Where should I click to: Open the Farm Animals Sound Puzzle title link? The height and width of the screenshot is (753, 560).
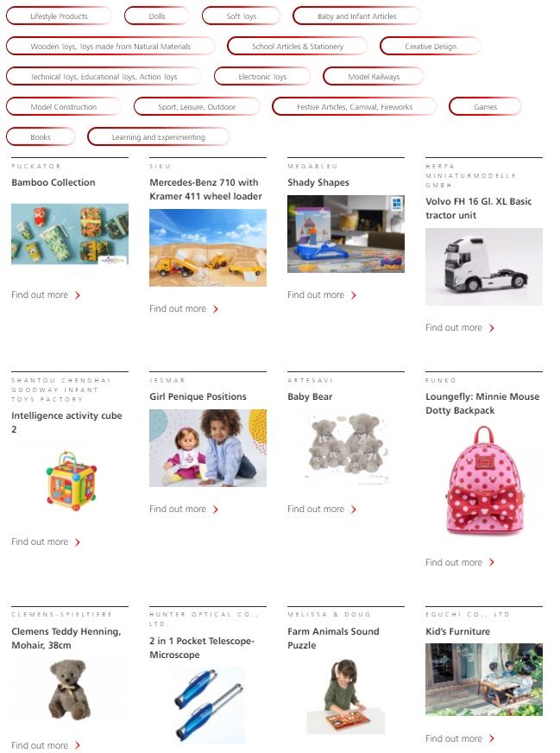pos(334,638)
